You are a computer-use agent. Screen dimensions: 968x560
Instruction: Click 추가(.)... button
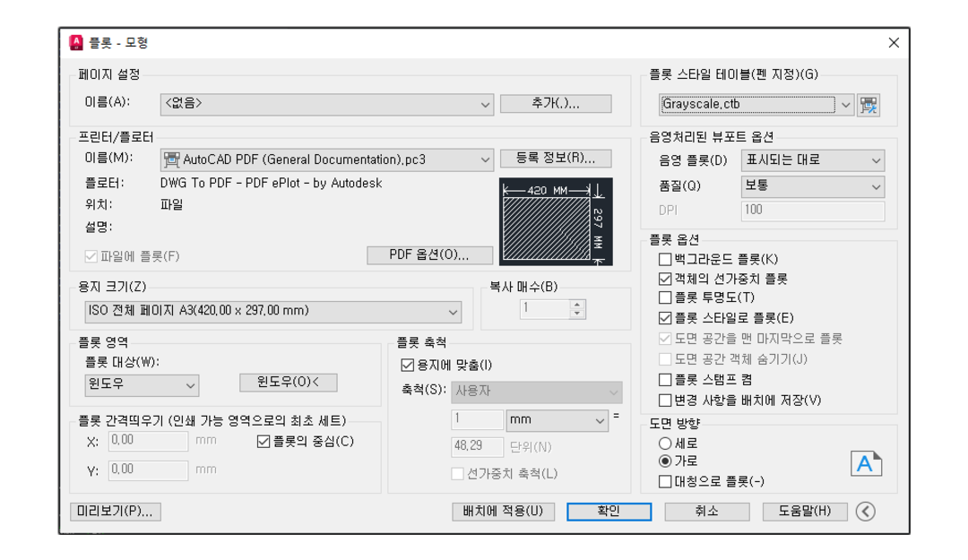click(x=556, y=104)
